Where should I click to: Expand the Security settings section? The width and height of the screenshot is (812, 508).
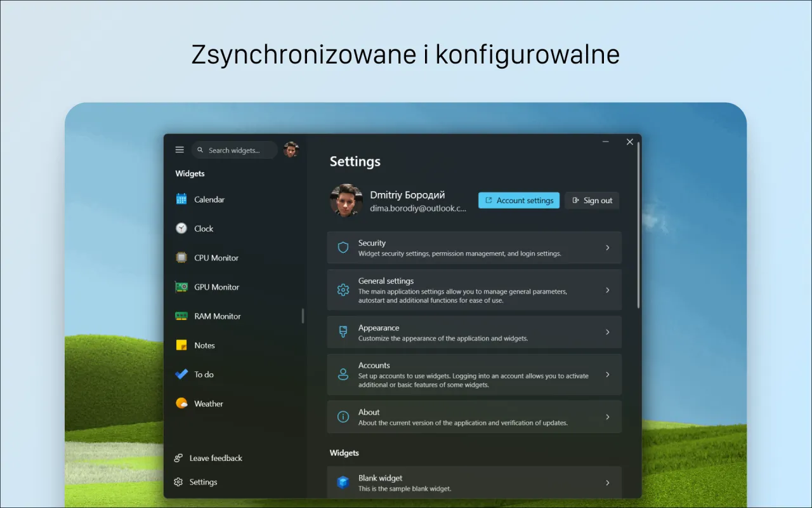pos(607,248)
